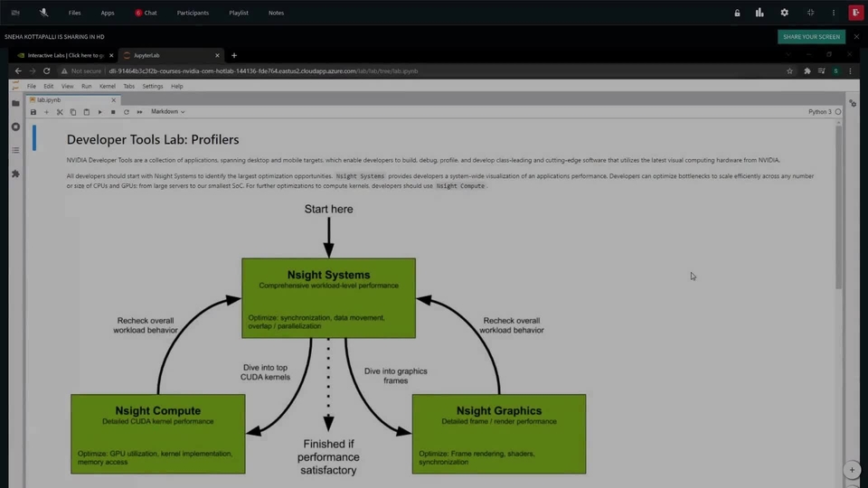Switch to the Interactive Labs browser tab
Image resolution: width=868 pixels, height=488 pixels.
tap(61, 55)
